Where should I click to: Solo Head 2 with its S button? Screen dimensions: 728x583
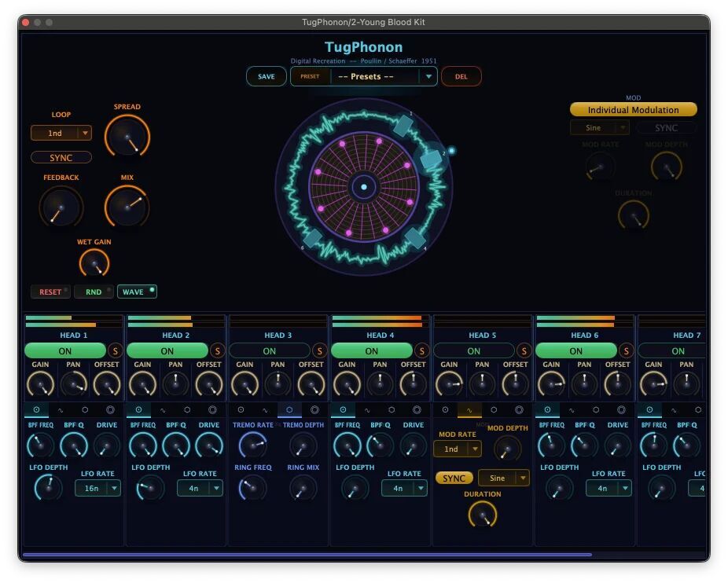coord(217,351)
